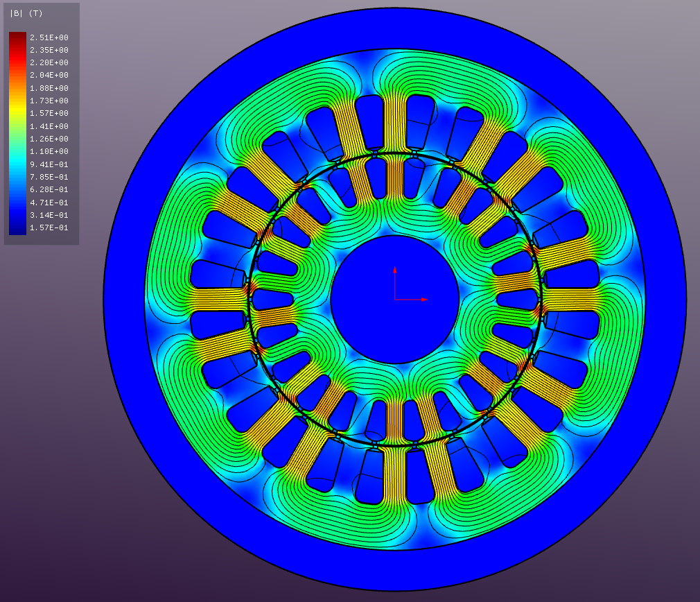Image resolution: width=700 pixels, height=602 pixels.
Task: Click the red coordinate axes origin marker
Action: point(396,299)
